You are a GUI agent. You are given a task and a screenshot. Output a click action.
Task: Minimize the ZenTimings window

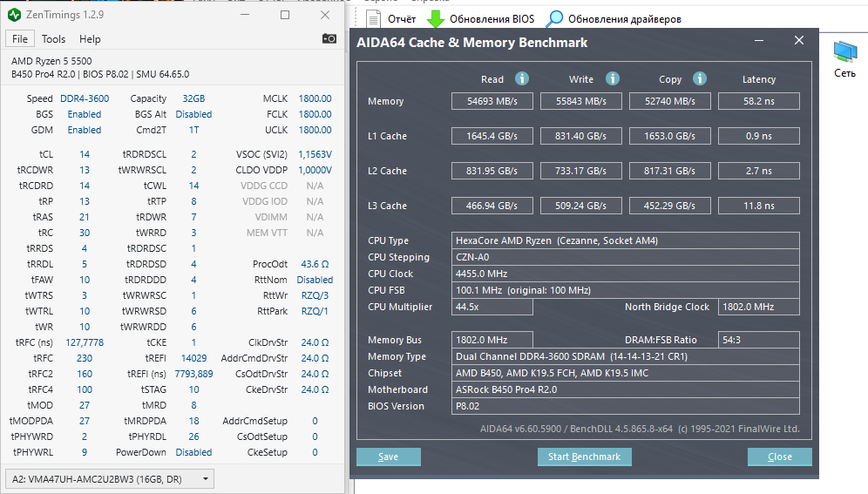tap(245, 15)
